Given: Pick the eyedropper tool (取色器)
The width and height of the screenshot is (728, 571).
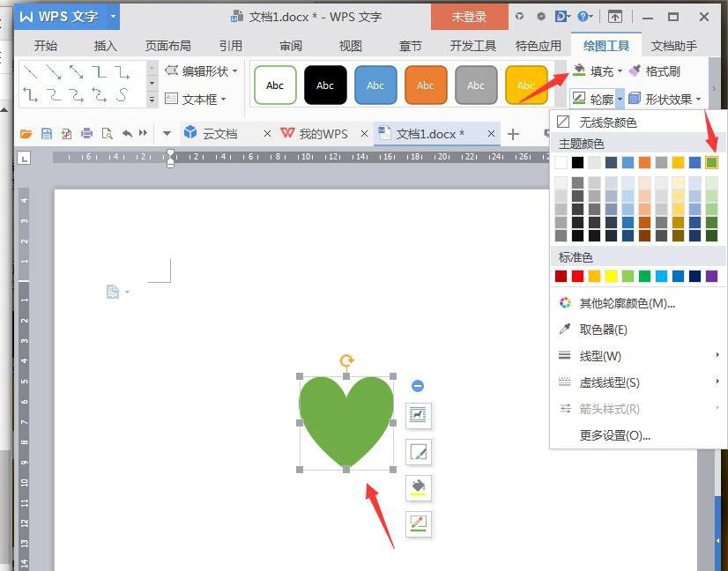Looking at the screenshot, I should [x=603, y=330].
